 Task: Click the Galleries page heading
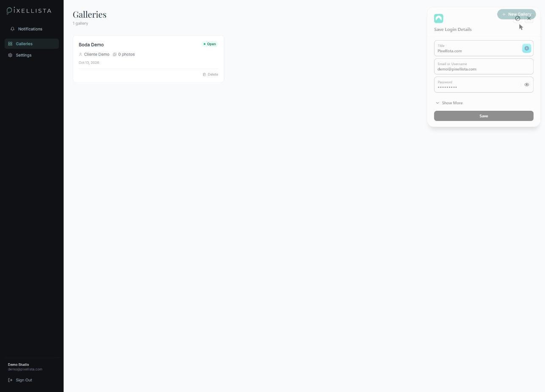(90, 14)
